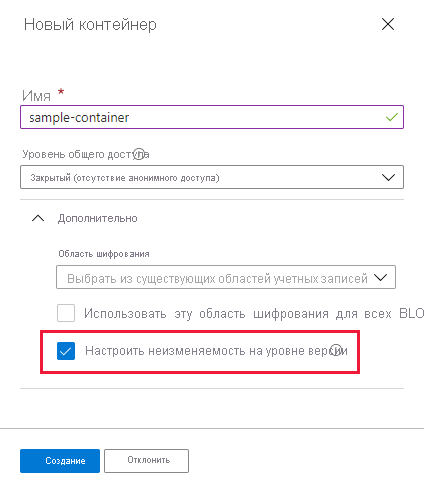The width and height of the screenshot is (424, 492).
Task: Collapse the Дополнительно section header text
Action: pos(98,218)
